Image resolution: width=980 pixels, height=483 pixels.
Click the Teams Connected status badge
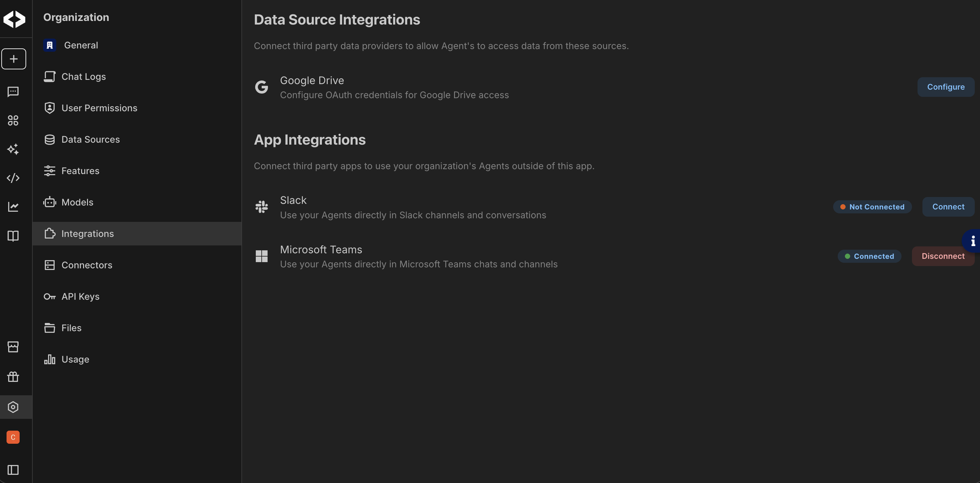pyautogui.click(x=869, y=256)
